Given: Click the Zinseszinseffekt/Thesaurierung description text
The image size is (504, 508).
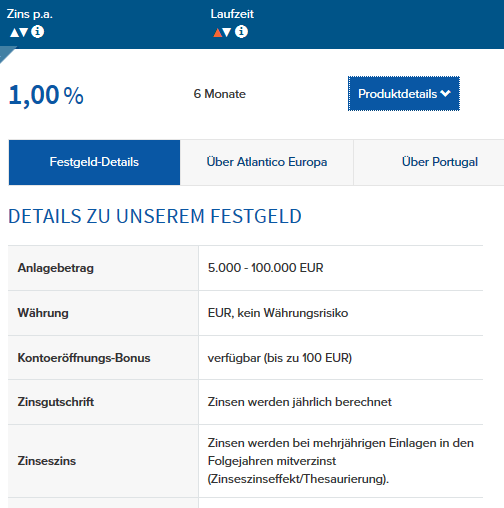Looking at the screenshot, I should (x=341, y=461).
